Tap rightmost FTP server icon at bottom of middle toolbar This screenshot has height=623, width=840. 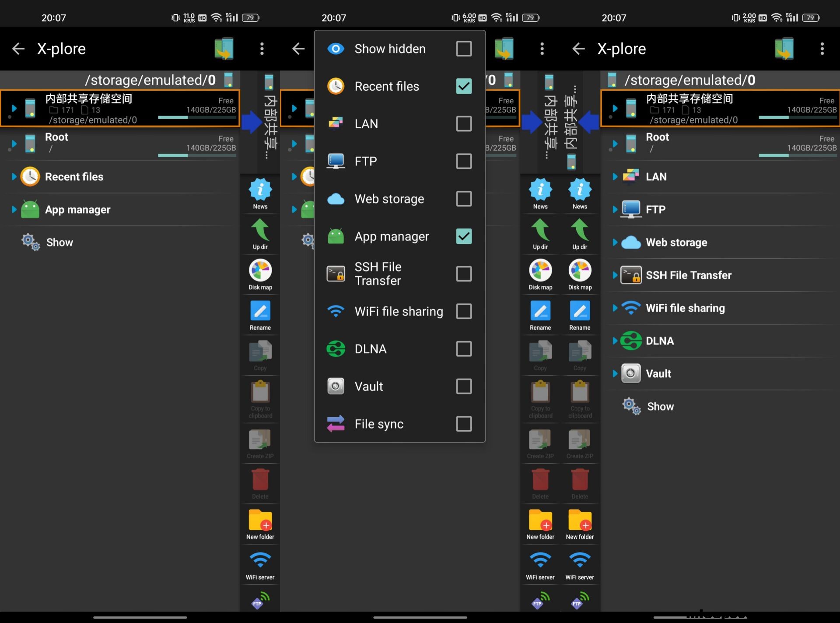tap(580, 600)
